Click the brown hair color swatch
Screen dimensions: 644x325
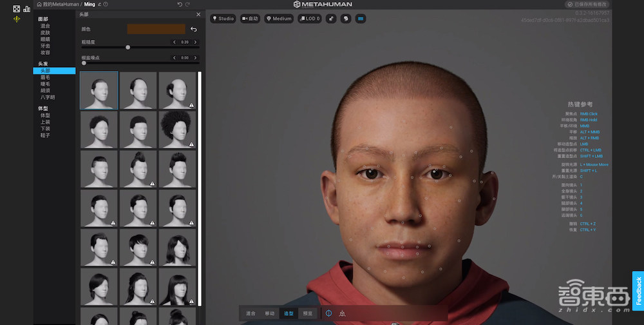click(x=156, y=29)
